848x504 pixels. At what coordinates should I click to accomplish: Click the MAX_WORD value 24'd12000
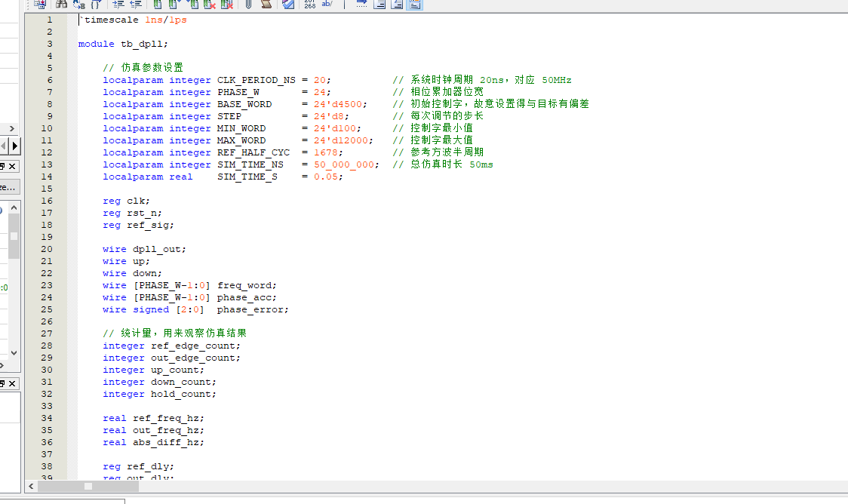pyautogui.click(x=341, y=140)
